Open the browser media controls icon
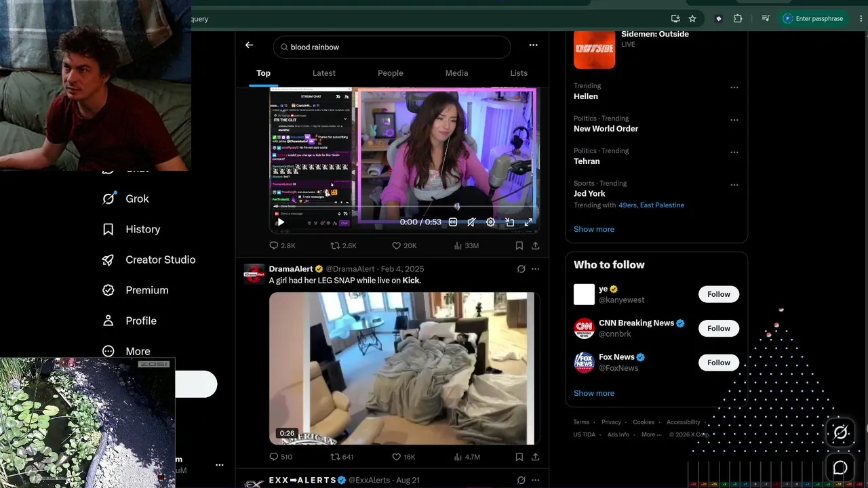 point(766,18)
